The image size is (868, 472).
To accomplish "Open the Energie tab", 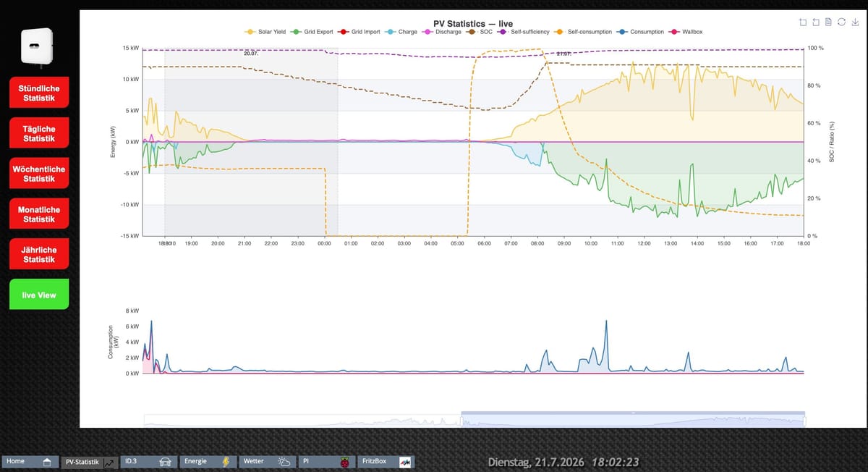I will coord(208,461).
